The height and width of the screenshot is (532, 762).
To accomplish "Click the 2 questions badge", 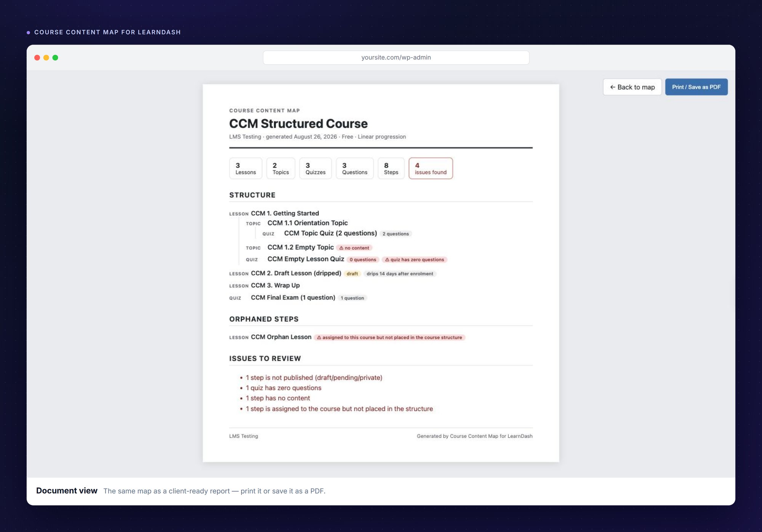I will 395,234.
